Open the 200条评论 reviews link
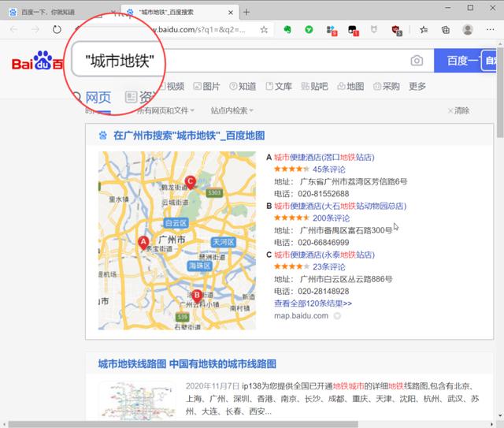The image size is (504, 428). pos(331,218)
